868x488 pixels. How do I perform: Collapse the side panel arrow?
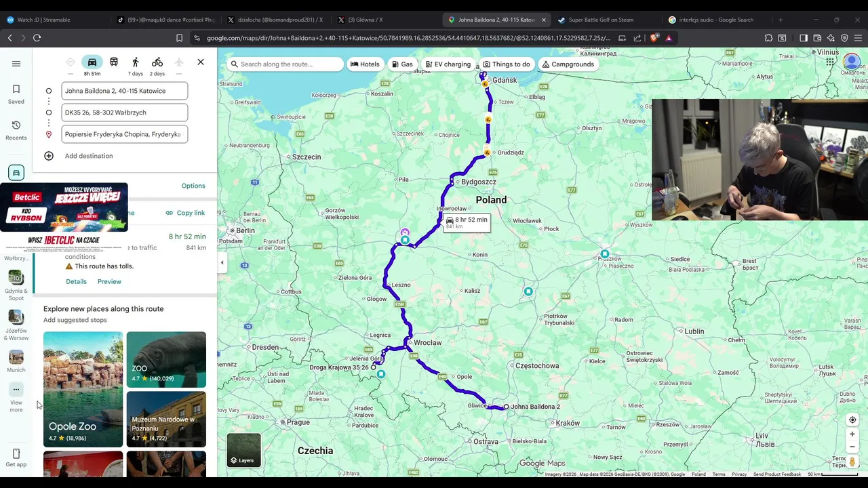(222, 263)
